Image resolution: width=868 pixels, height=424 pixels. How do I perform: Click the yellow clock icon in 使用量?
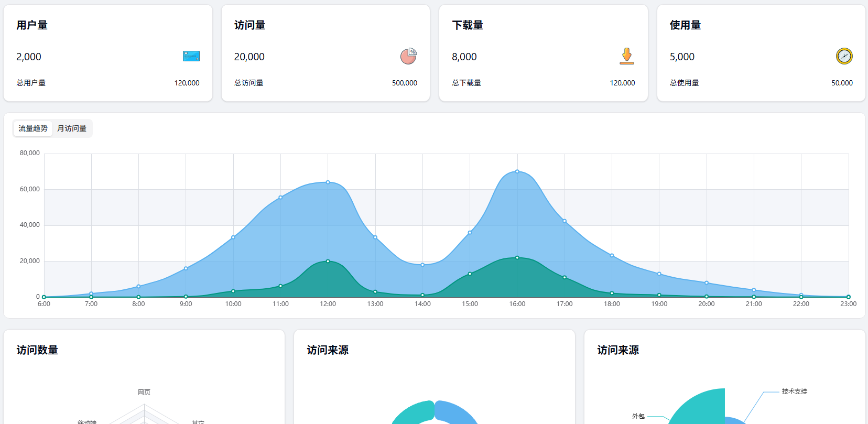pyautogui.click(x=844, y=56)
